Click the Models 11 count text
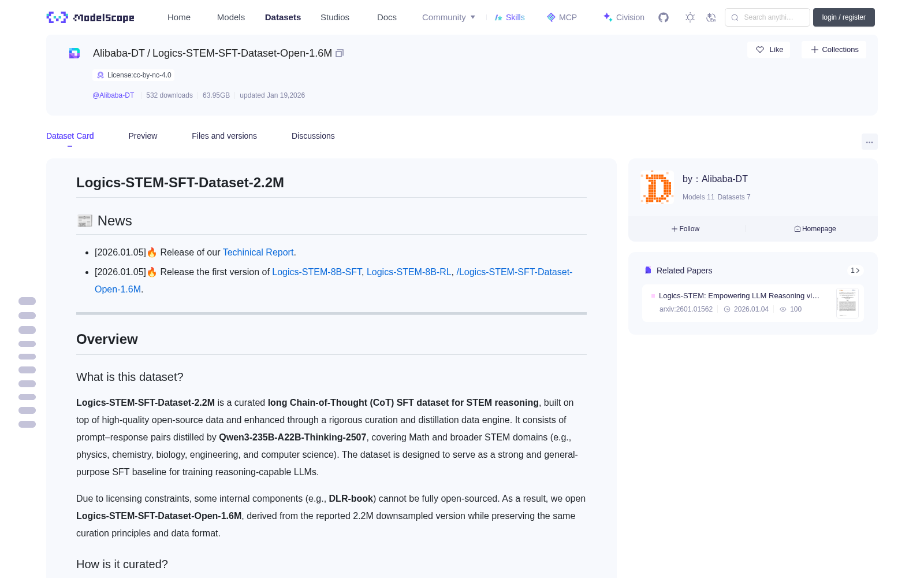 [698, 197]
